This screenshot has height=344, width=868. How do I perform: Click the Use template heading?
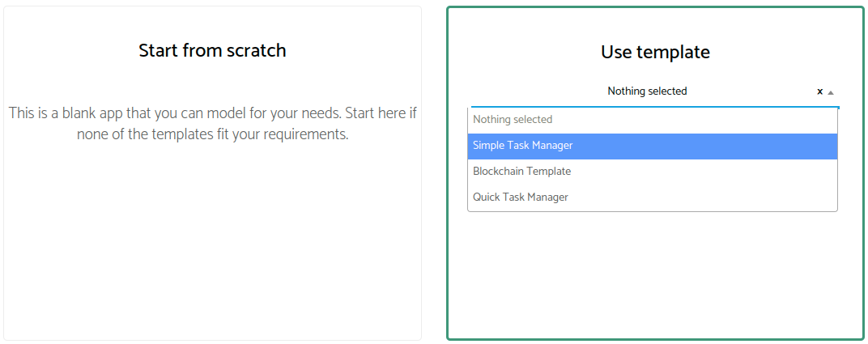pos(655,52)
